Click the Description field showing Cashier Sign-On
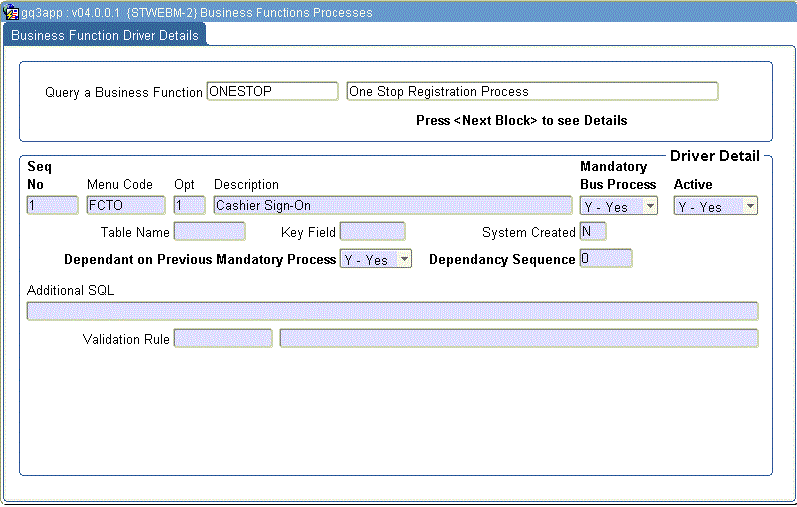Viewport: 797px width, 507px height. coord(392,205)
